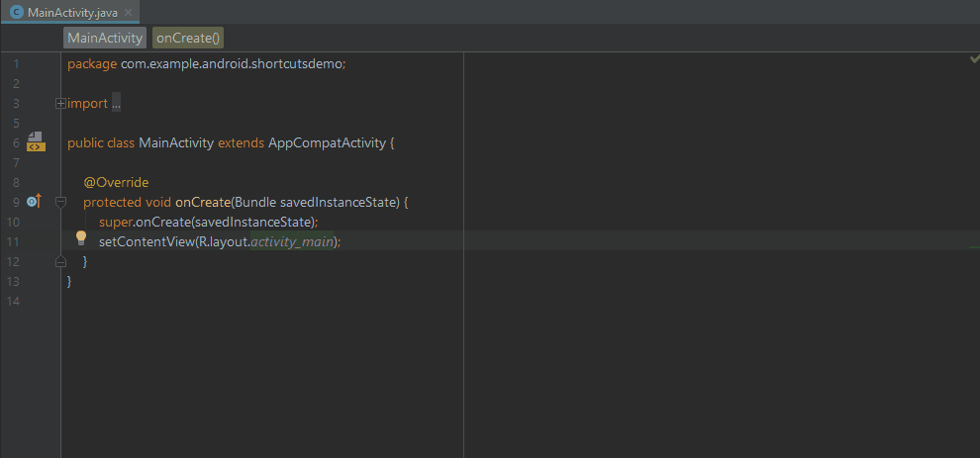The image size is (980, 458).
Task: Click line number 1 in gutter
Action: click(x=16, y=64)
